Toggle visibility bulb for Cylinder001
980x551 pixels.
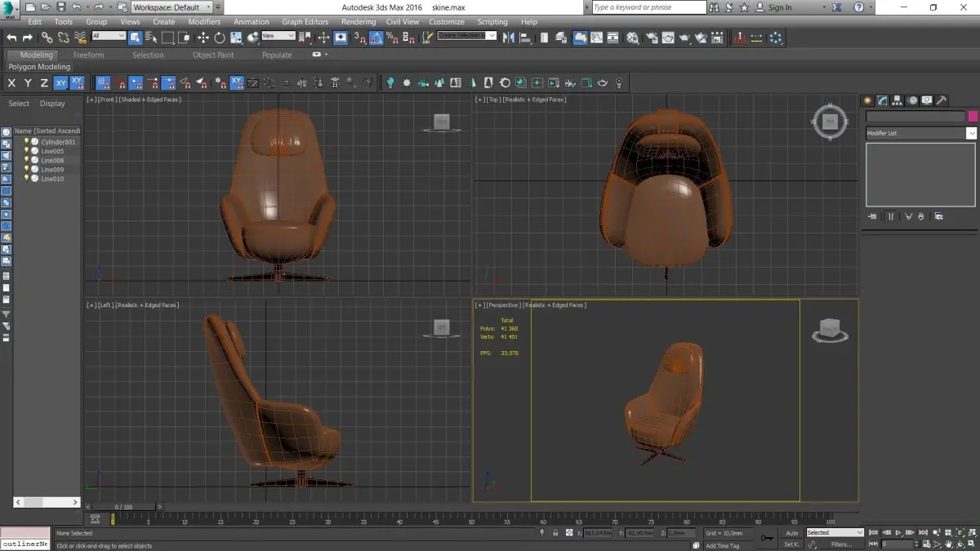26,142
